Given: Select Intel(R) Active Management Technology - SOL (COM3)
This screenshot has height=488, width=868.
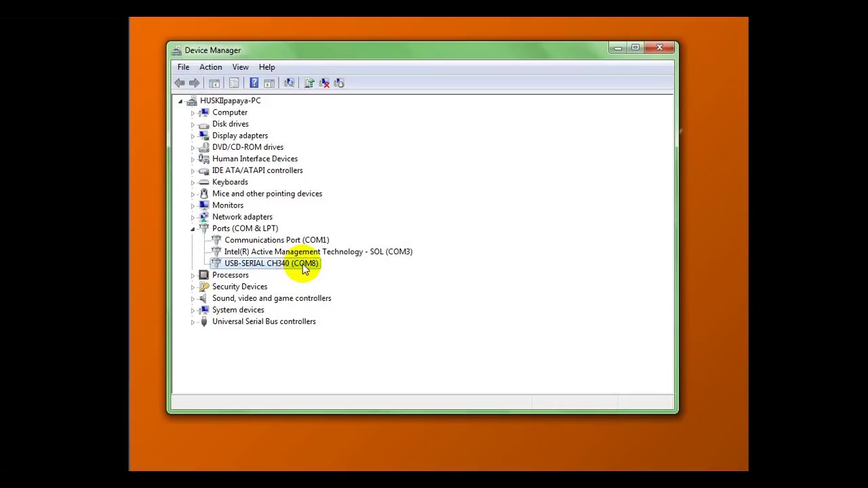Looking at the screenshot, I should tap(318, 251).
